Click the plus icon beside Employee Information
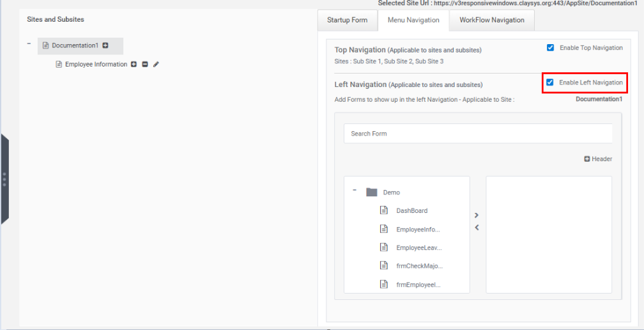 pyautogui.click(x=134, y=64)
